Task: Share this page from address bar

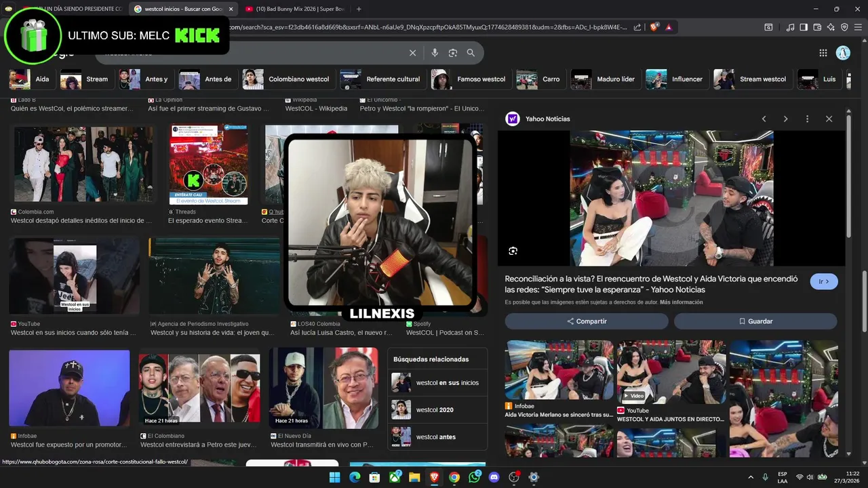Action: point(637,27)
